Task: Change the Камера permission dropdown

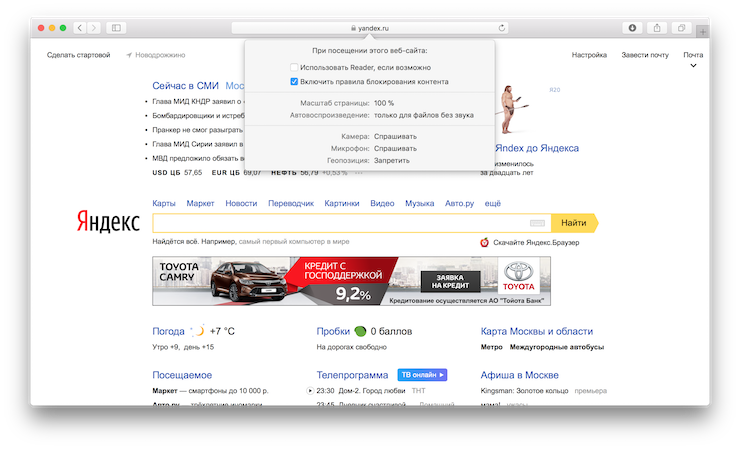Action: click(x=395, y=136)
